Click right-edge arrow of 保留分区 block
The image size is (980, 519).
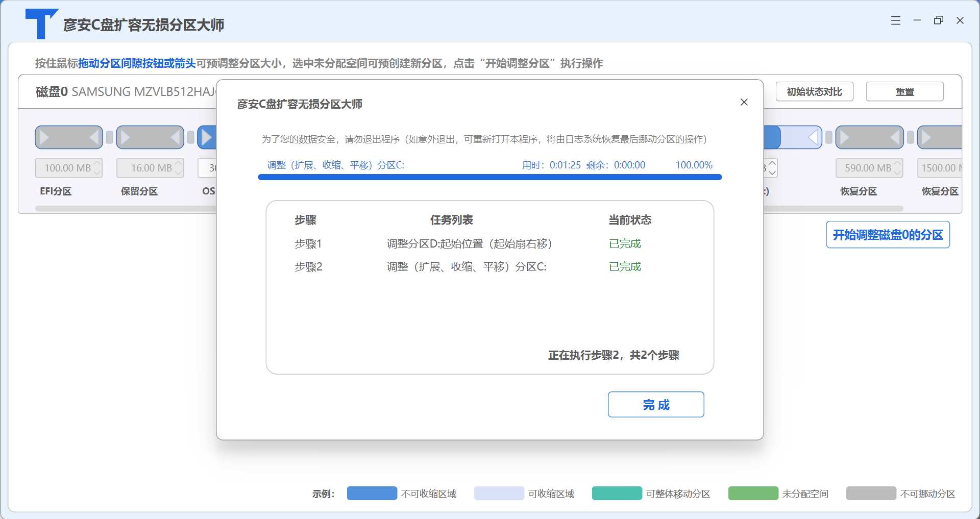[x=175, y=137]
